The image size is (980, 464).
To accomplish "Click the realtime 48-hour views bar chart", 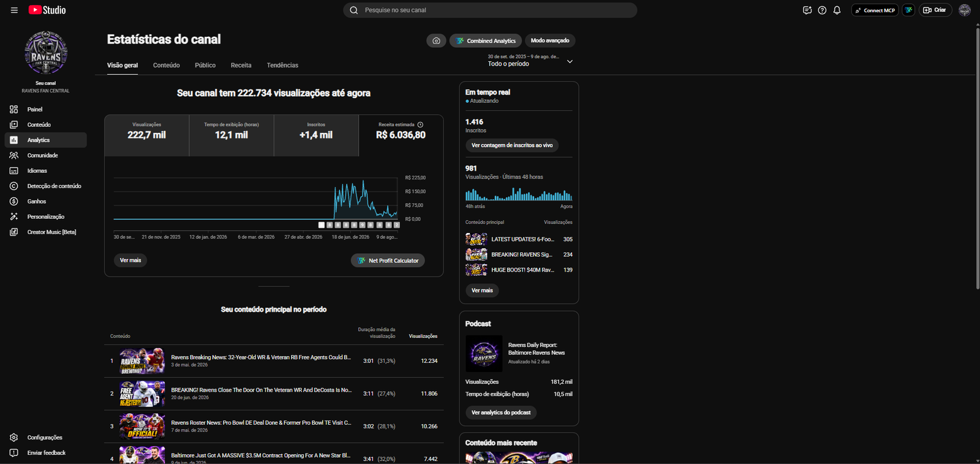I will click(519, 194).
